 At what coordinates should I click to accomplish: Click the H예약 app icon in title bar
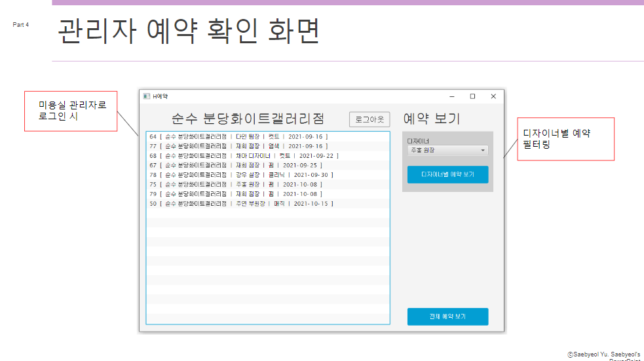click(146, 96)
